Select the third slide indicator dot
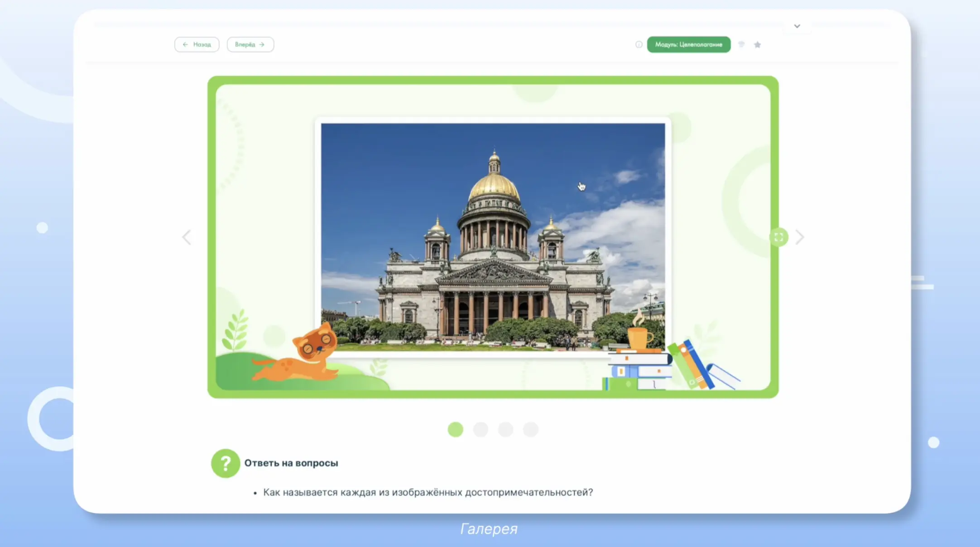980x547 pixels. click(506, 429)
